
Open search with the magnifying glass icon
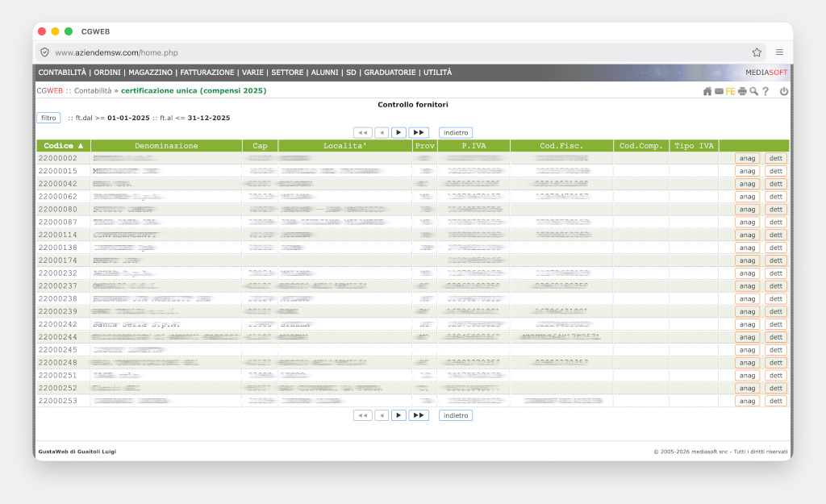pos(753,91)
